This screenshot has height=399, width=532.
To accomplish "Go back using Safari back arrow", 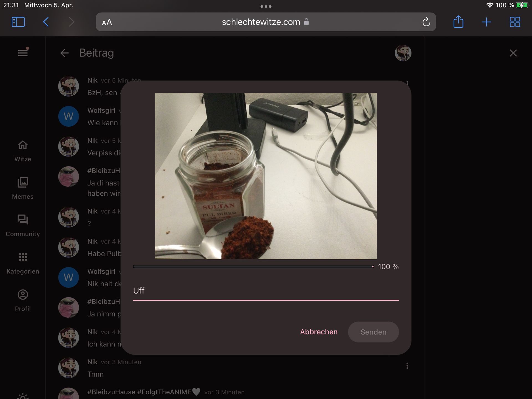I will [x=46, y=22].
